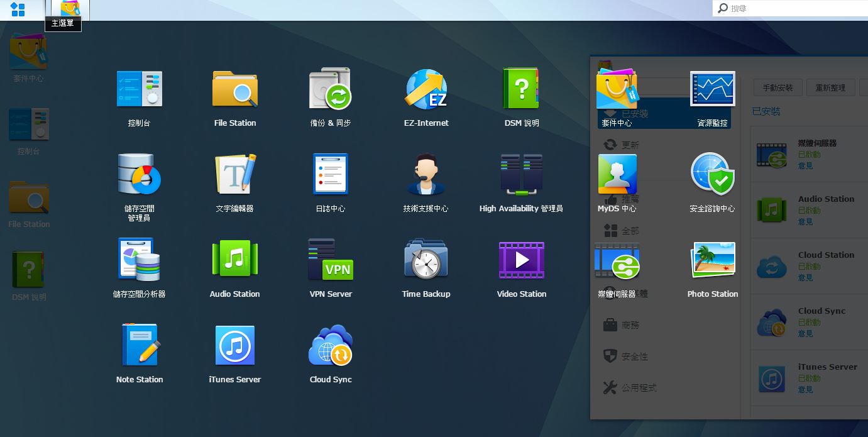Open the 備份 & 同步 app
Screen dimensions: 868x437
[330, 97]
